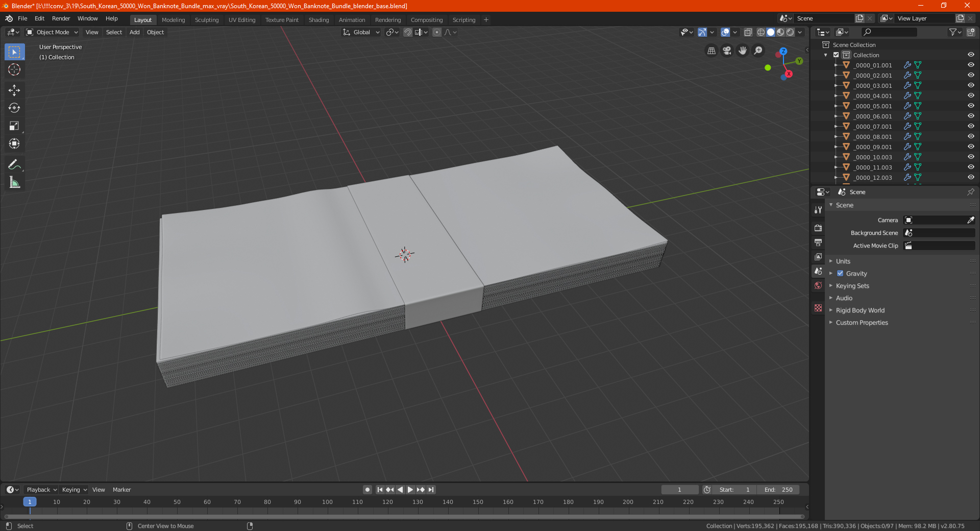Viewport: 980px width, 531px height.
Task: Open the Render menu
Action: coord(61,18)
